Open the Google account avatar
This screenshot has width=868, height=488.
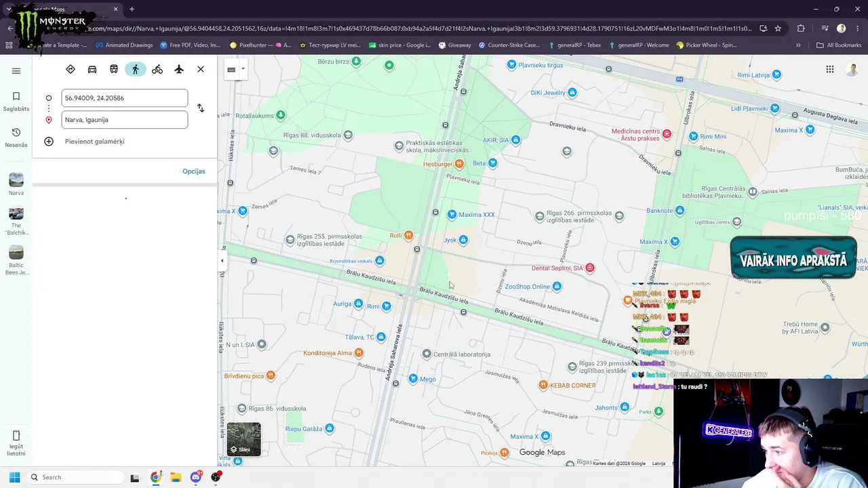pyautogui.click(x=852, y=69)
